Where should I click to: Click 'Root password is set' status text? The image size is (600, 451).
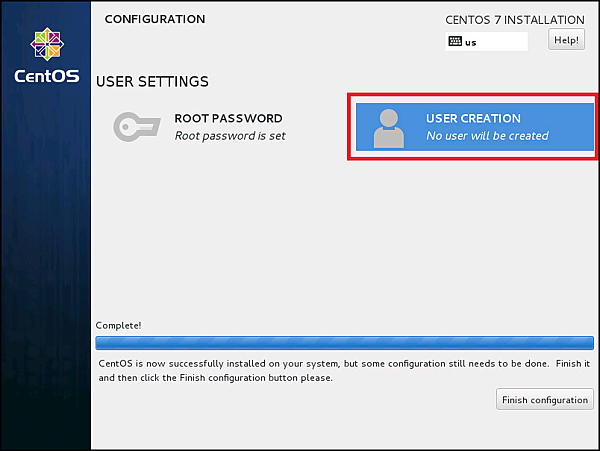click(x=230, y=136)
